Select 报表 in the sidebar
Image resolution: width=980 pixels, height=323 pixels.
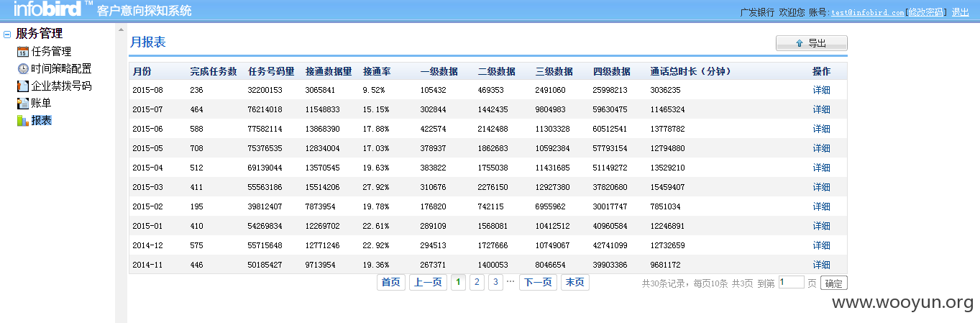coord(41,120)
